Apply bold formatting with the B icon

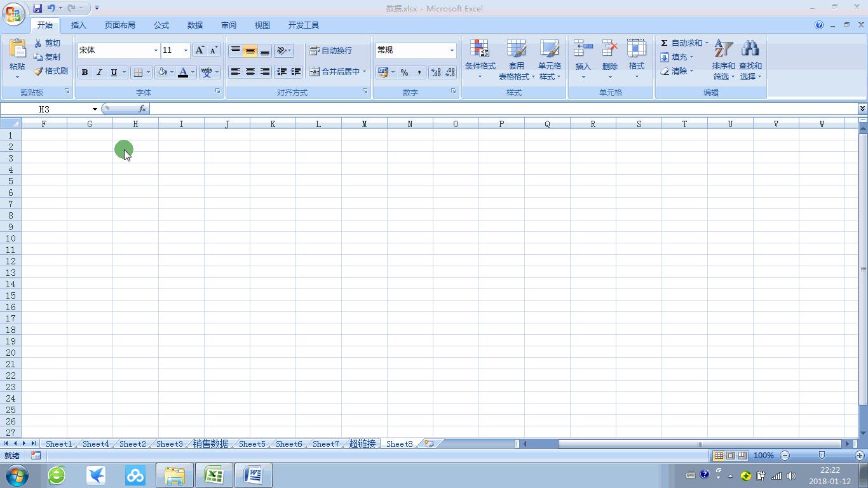[x=85, y=72]
